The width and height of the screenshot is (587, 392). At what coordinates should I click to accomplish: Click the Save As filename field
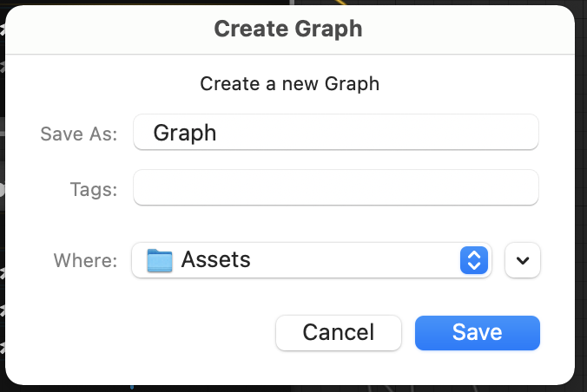(335, 133)
